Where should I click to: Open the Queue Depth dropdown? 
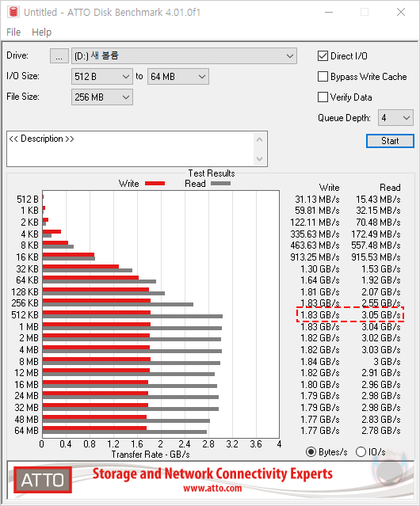[395, 118]
